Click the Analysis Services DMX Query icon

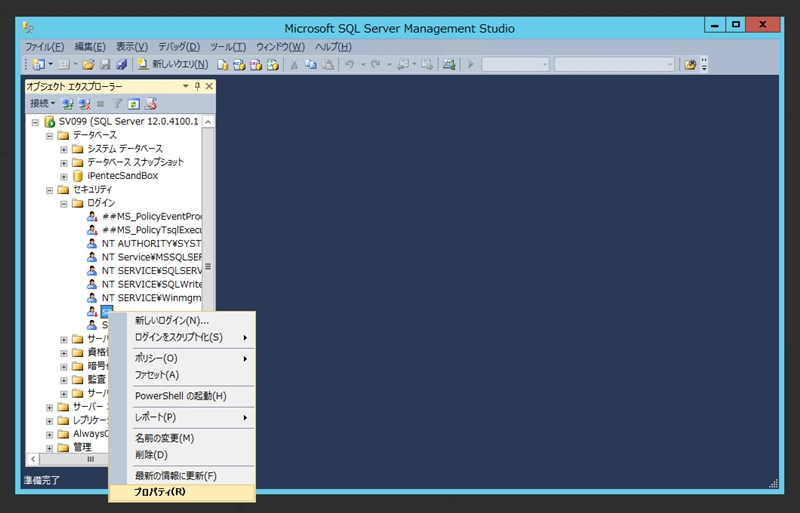pyautogui.click(x=256, y=64)
